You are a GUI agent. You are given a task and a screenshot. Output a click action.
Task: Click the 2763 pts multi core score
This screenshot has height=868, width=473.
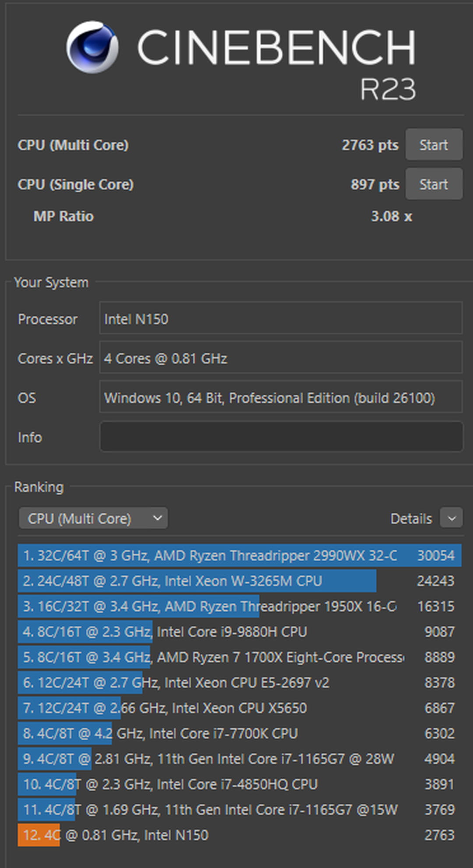[370, 145]
